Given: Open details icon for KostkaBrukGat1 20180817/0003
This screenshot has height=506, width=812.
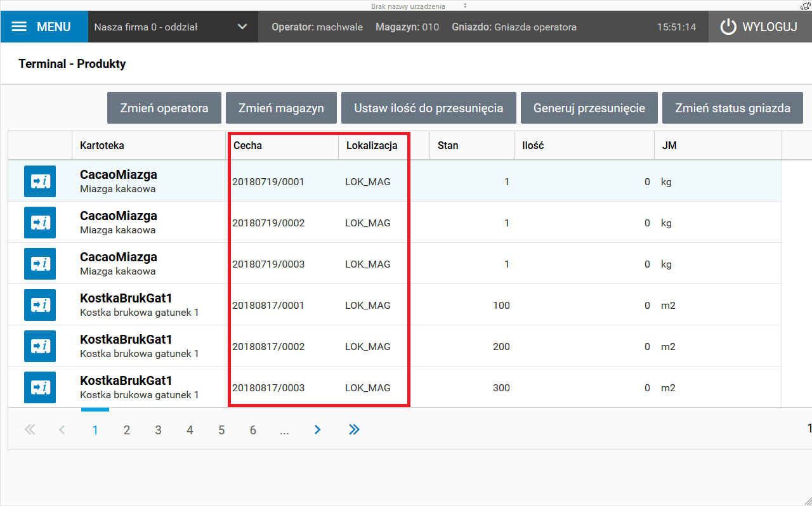Looking at the screenshot, I should click(40, 387).
